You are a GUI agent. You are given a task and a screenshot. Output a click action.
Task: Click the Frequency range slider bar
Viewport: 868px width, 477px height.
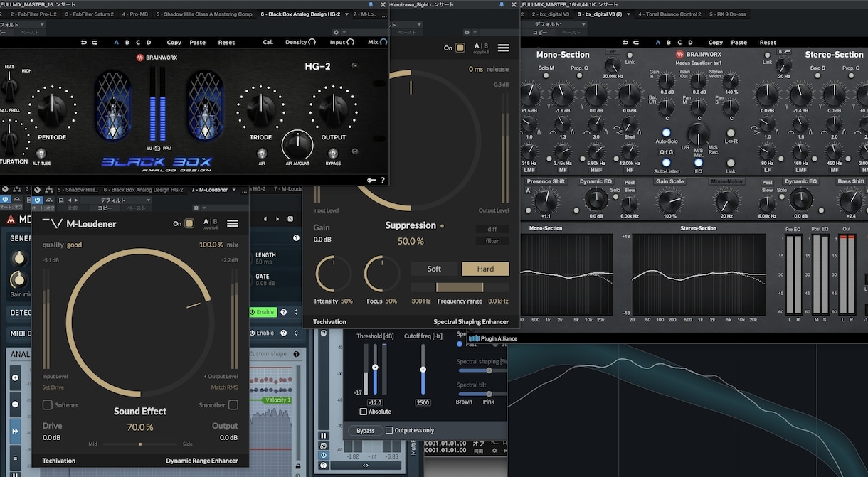tap(460, 287)
